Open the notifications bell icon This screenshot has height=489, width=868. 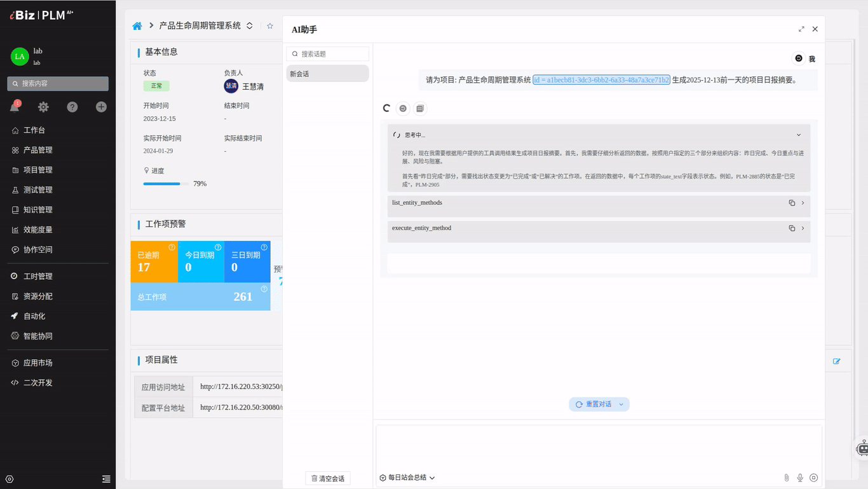coord(15,106)
